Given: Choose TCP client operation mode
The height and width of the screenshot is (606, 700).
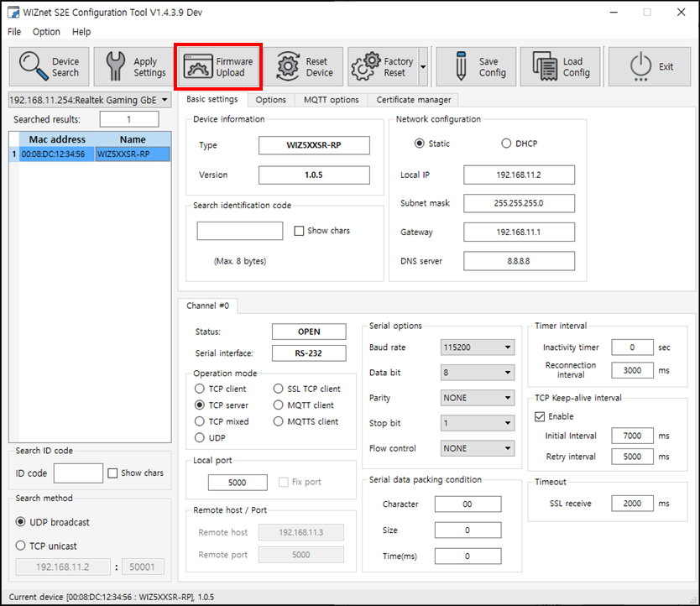Looking at the screenshot, I should coord(200,389).
